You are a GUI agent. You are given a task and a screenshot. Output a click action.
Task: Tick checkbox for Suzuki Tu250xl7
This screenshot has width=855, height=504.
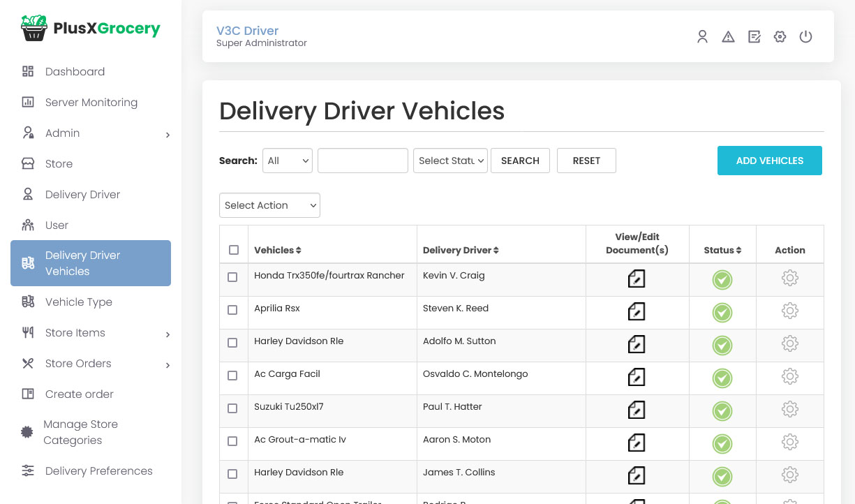point(233,408)
